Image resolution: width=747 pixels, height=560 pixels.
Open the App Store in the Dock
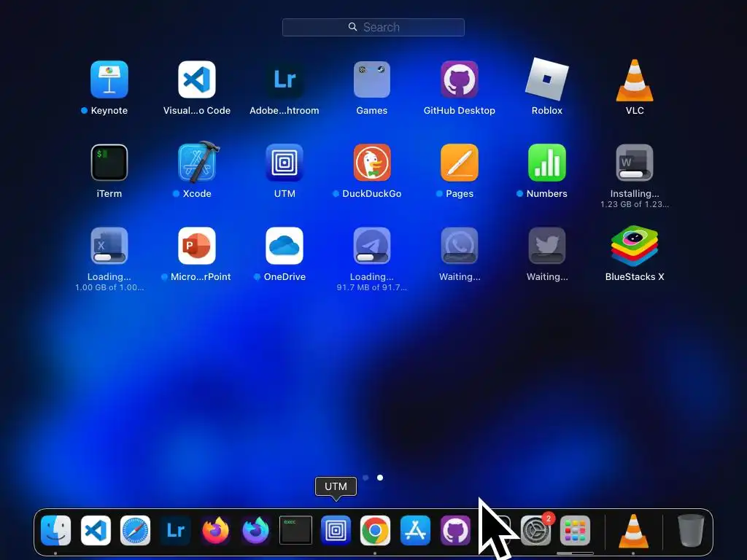415,531
